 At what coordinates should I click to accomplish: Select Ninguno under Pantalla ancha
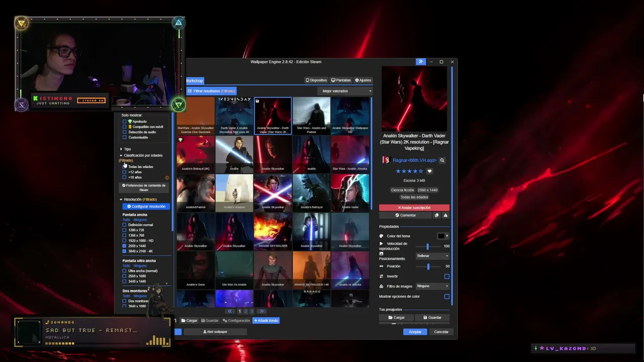140,220
